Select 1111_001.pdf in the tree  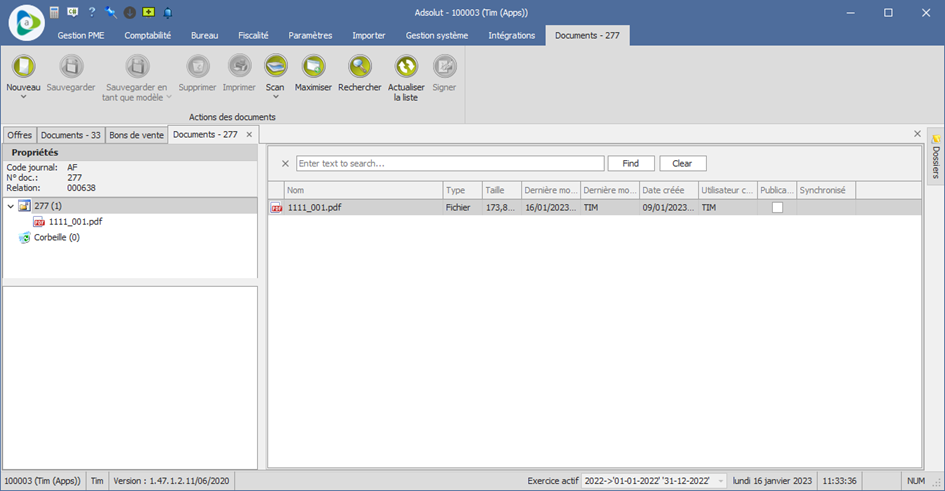(x=75, y=222)
